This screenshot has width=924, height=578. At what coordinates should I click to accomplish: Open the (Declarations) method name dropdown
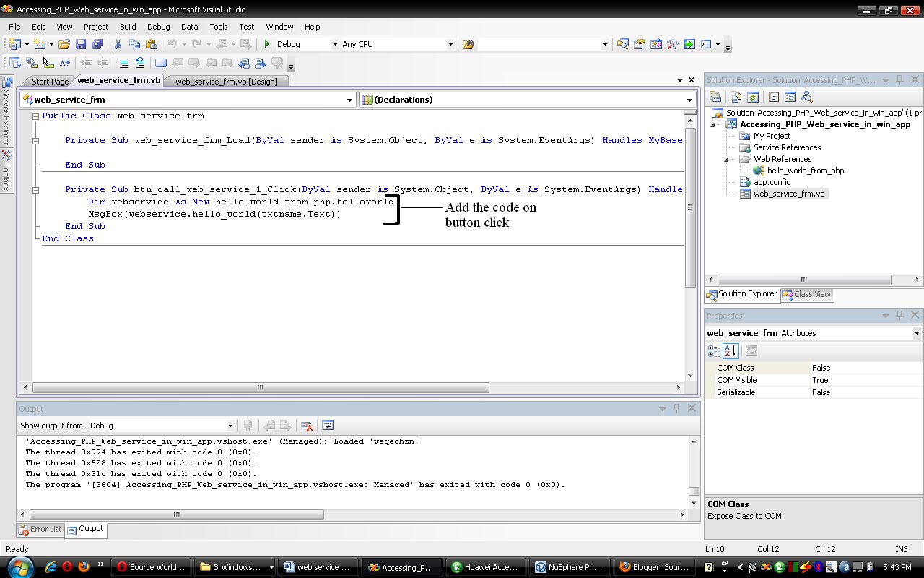[x=689, y=100]
